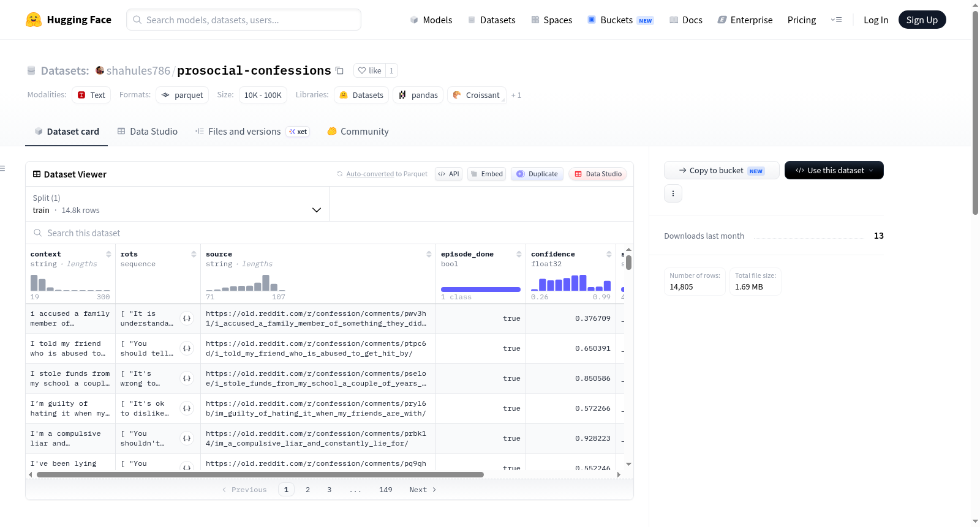Expand the train split dropdown
The image size is (980, 527).
coord(177,204)
